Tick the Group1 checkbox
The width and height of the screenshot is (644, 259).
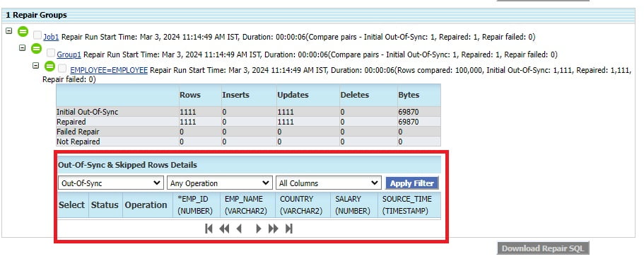click(50, 52)
